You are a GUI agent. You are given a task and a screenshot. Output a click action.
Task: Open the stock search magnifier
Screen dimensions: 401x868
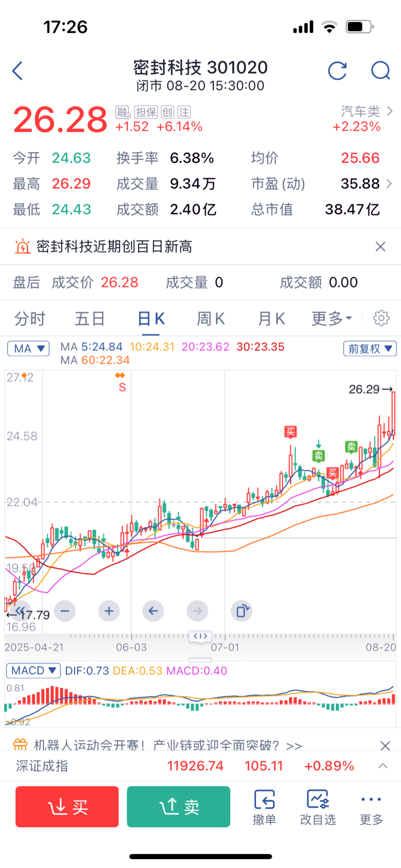tap(381, 70)
